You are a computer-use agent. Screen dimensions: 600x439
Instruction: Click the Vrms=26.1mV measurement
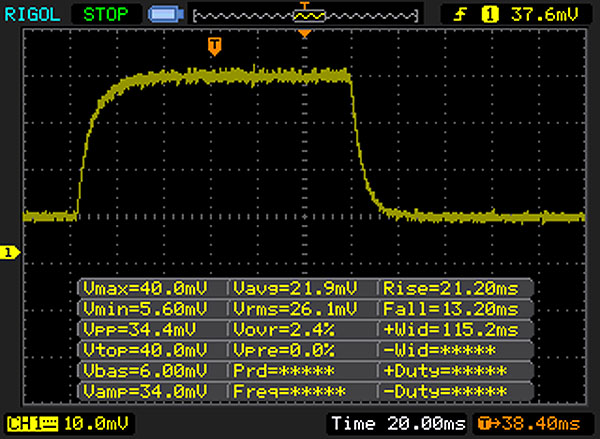[x=295, y=309]
